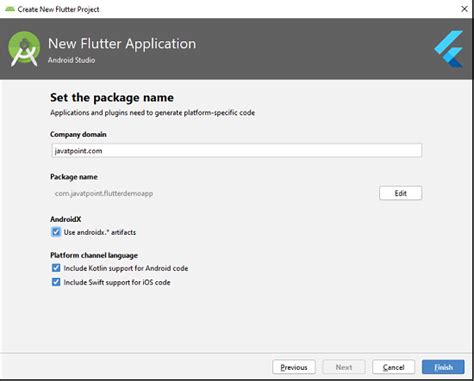Close the Create New Flutter Project dialog
474x381 pixels.
464,9
